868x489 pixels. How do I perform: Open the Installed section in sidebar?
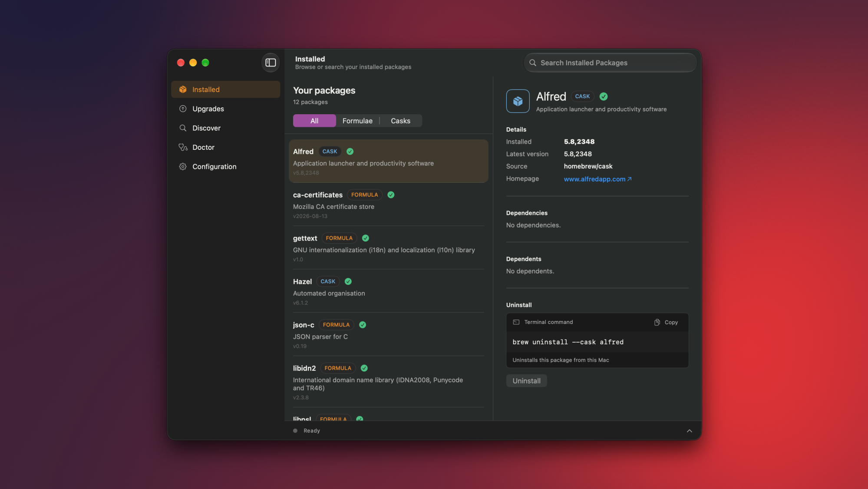[225, 89]
